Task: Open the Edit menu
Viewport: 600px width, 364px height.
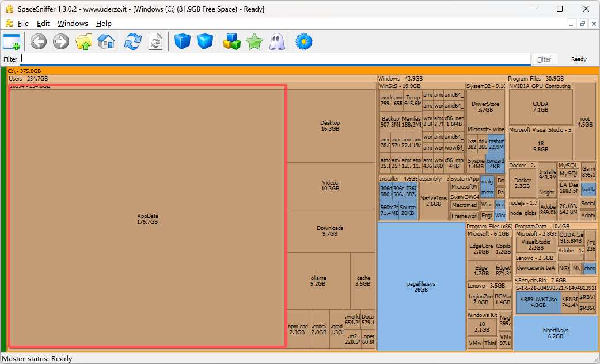Action: pos(43,24)
